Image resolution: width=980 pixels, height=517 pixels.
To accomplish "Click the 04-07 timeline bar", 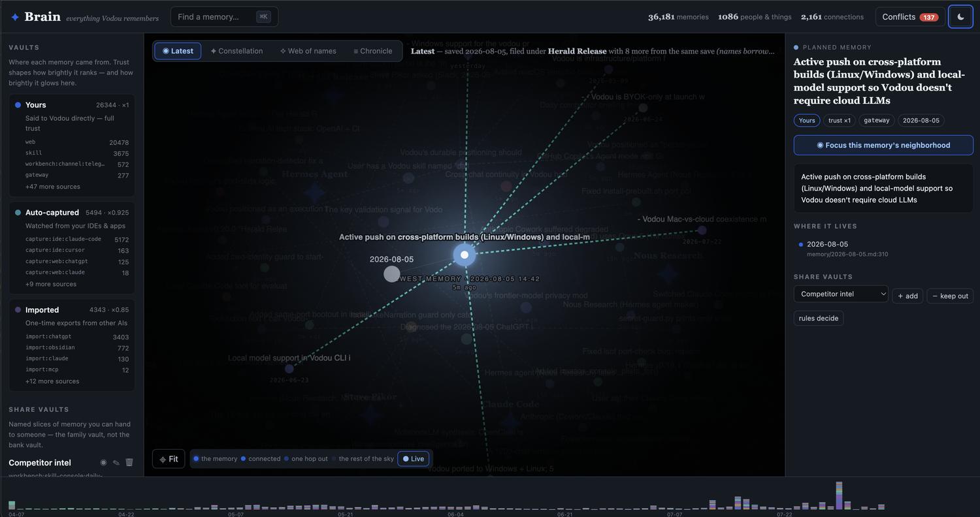I will [x=12, y=505].
